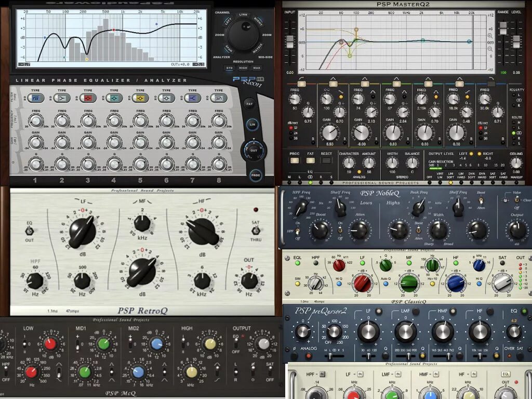Screen dimensions: 532x399
Task: Click the FAT button in PSP Neon
Action: (249, 104)
